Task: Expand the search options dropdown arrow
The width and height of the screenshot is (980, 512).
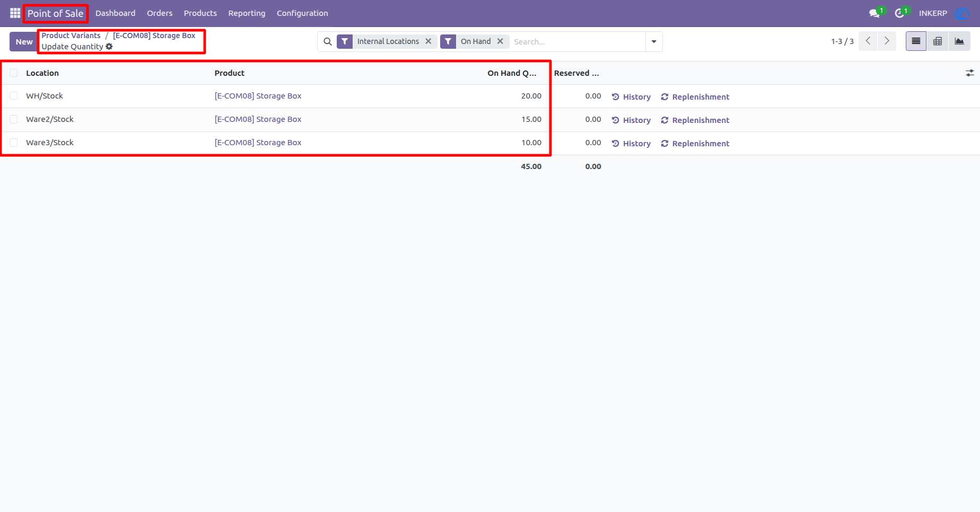Action: pyautogui.click(x=654, y=41)
